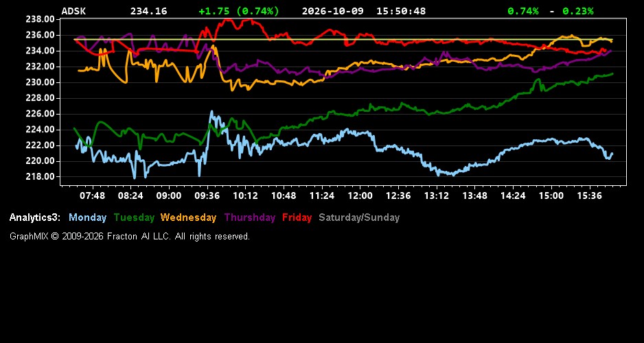644x343 pixels.
Task: Click the 11:24 time axis label
Action: [x=321, y=196]
